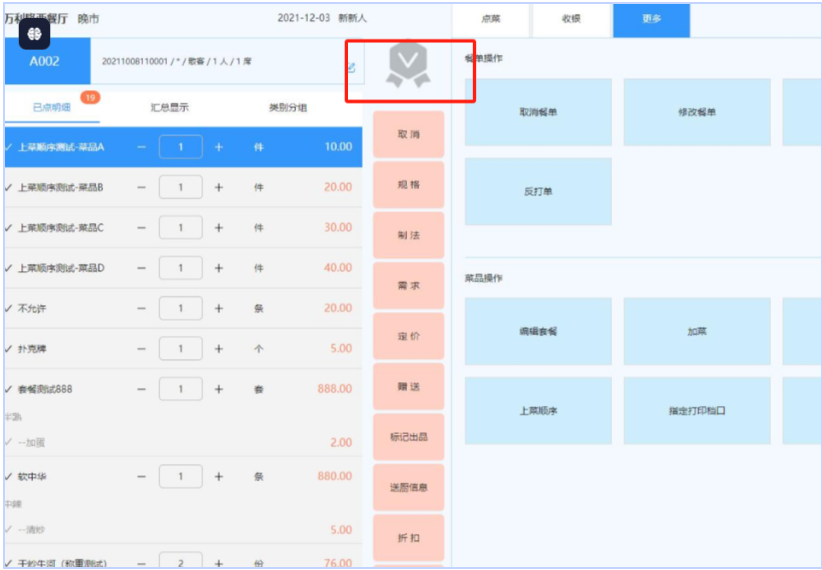Click the 指定打印档口 button
The height and width of the screenshot is (570, 822).
coord(697,411)
